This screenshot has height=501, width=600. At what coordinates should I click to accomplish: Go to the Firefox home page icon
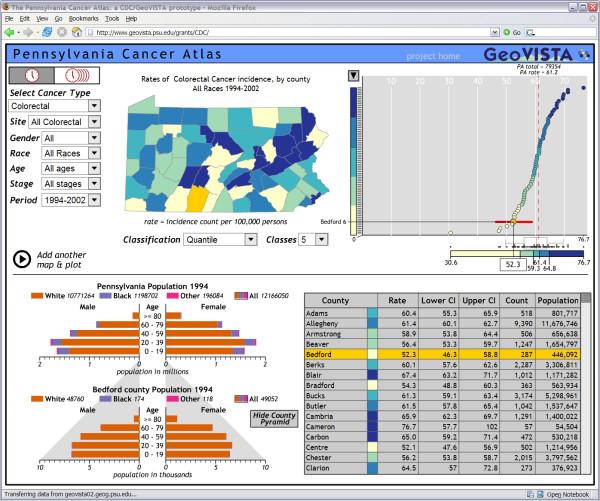click(77, 32)
